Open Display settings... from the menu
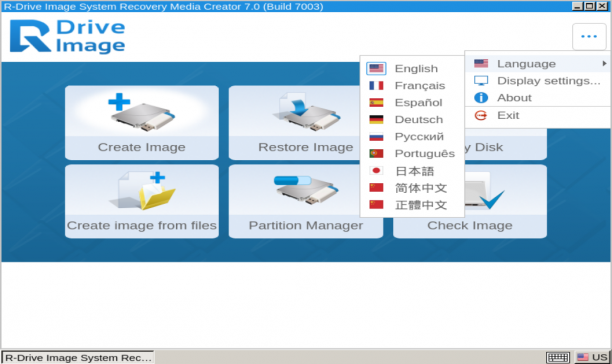This screenshot has width=612, height=364. click(x=538, y=81)
